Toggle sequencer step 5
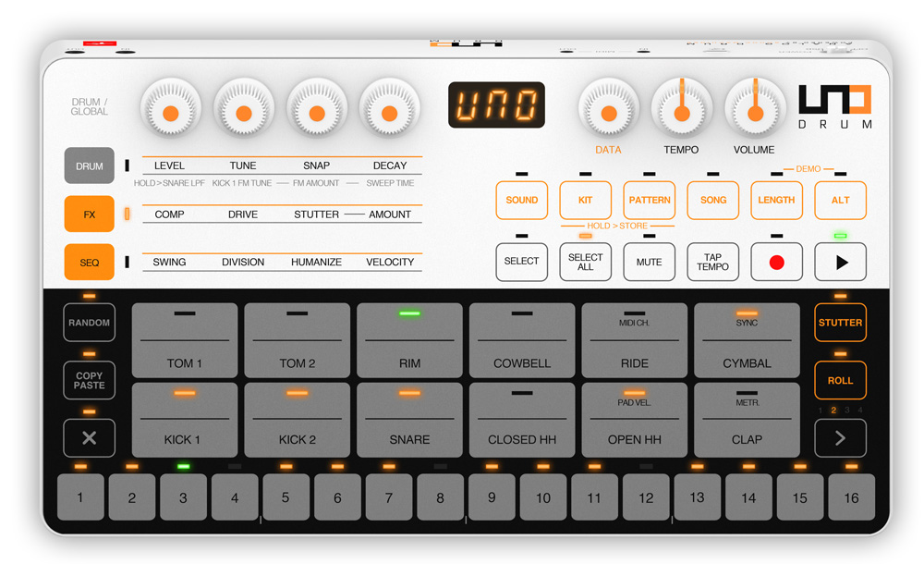 click(x=286, y=497)
